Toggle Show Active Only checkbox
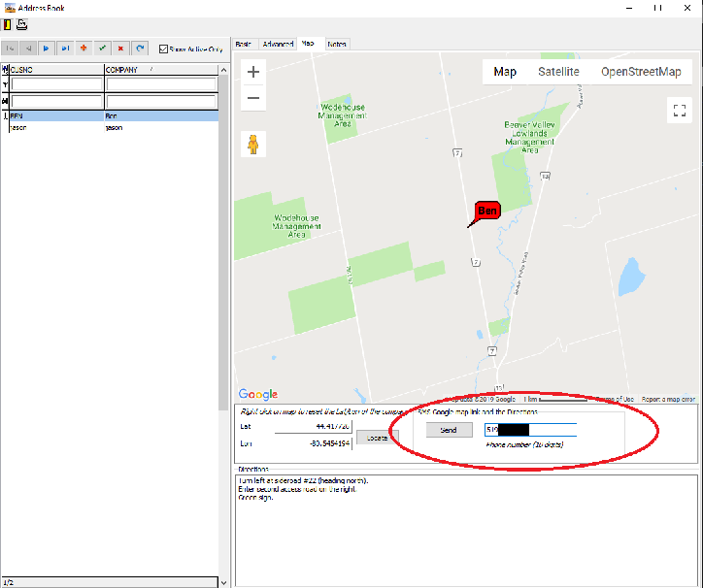Screen dimensions: 703x588 (x=164, y=49)
